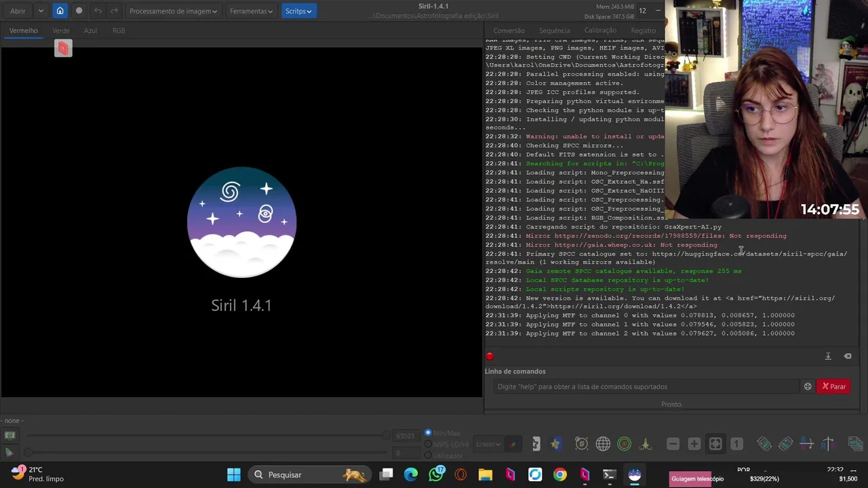The width and height of the screenshot is (868, 488).
Task: Open Google Chrome from the taskbar
Action: [x=560, y=474]
